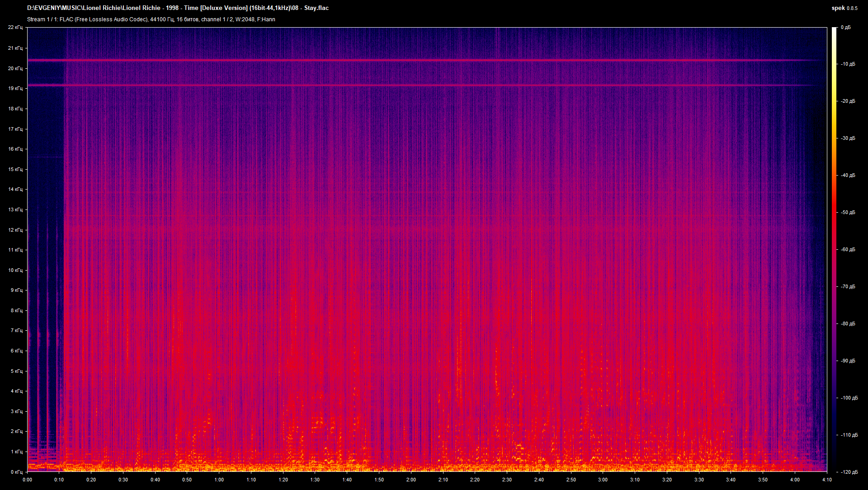Click the 1:00 time axis label

(219, 480)
